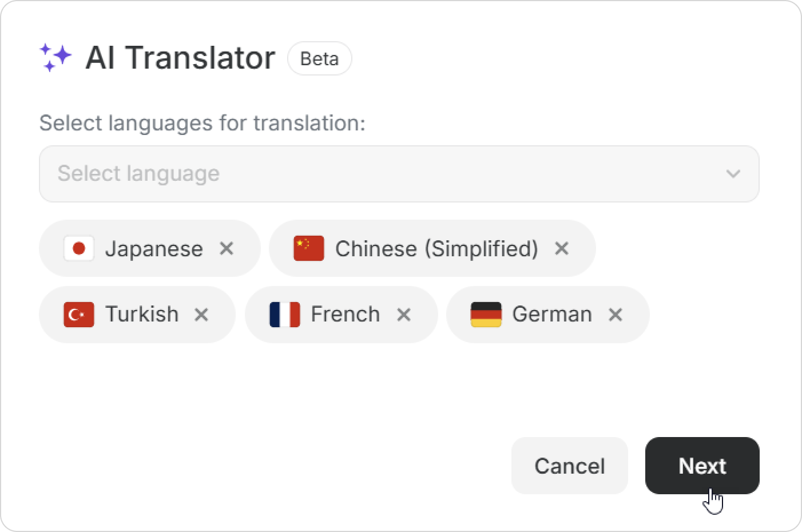Click the German chip label
The image size is (802, 532).
click(552, 315)
